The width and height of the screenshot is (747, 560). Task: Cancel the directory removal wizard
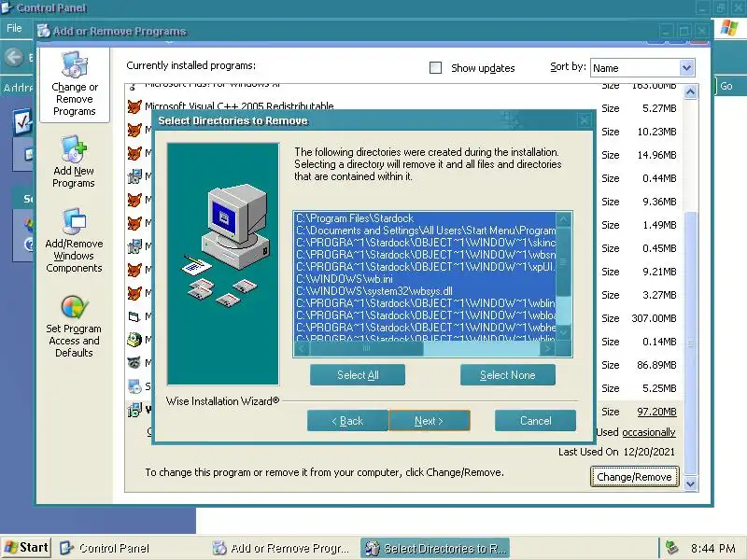[535, 421]
